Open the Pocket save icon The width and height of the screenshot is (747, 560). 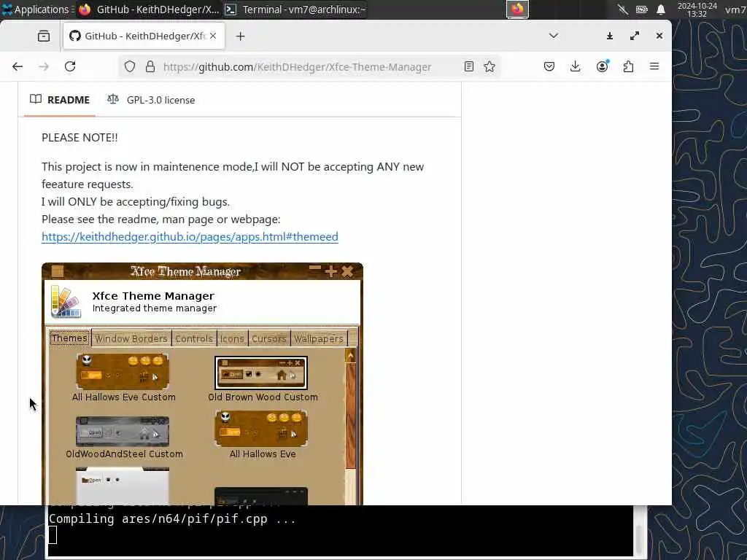(549, 66)
